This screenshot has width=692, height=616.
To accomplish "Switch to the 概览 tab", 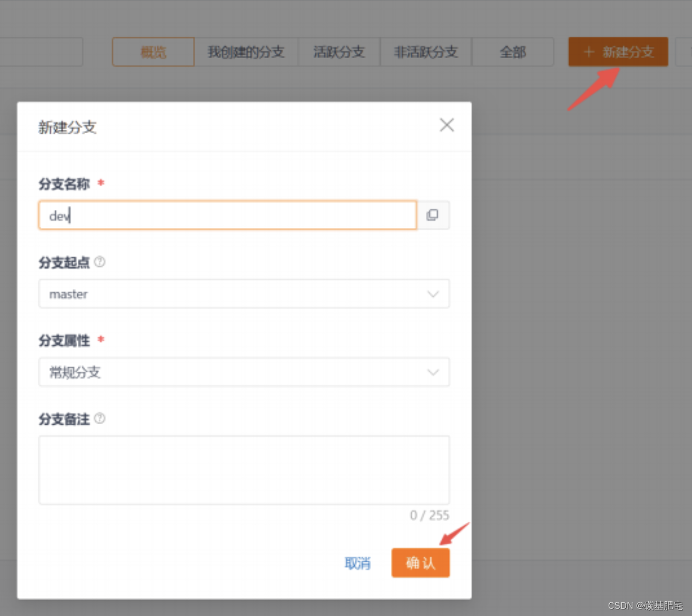I will [154, 52].
